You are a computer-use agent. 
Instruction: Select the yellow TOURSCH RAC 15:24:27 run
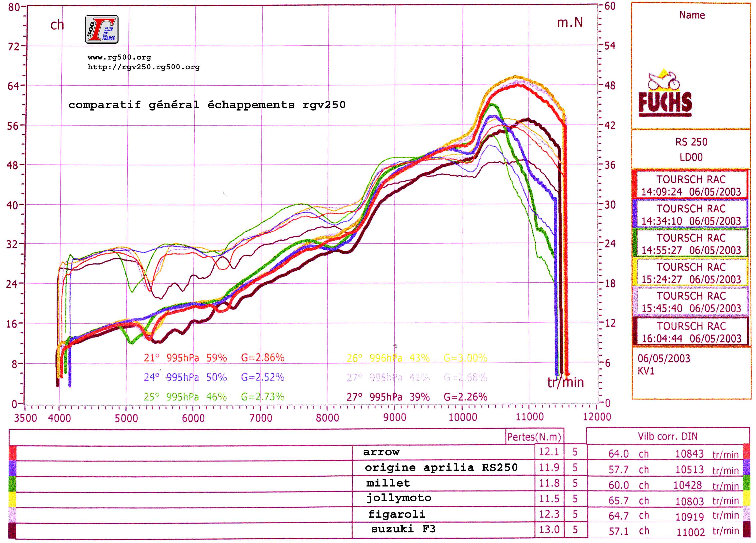click(x=691, y=273)
